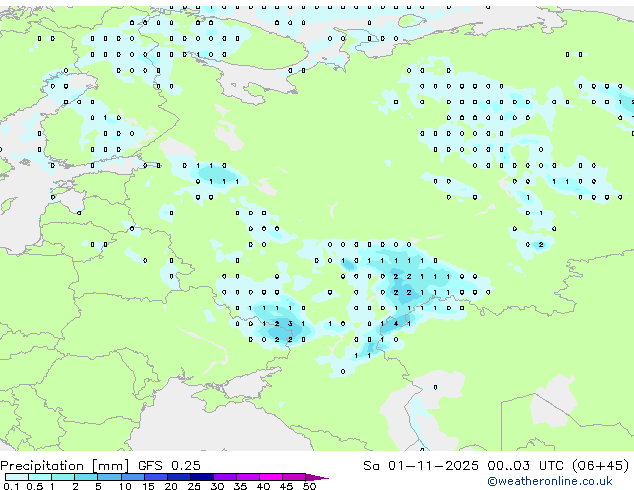
Task: Click the '30' legend scale label
Action: (x=217, y=486)
